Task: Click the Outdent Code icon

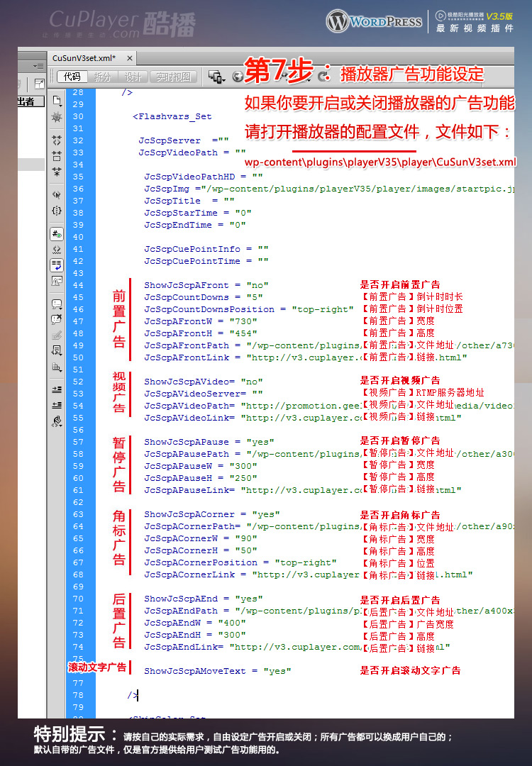Action: pos(57,405)
